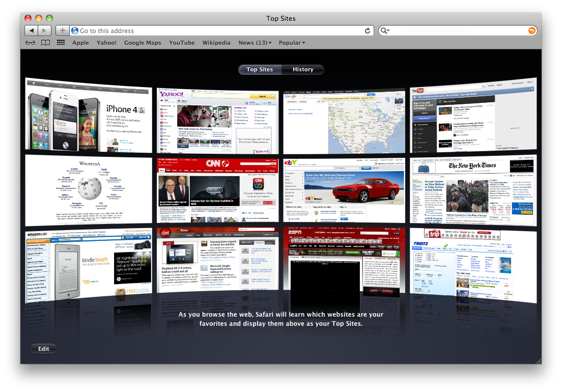The image size is (562, 392).
Task: Open Reading List glasses icon
Action: pyautogui.click(x=31, y=43)
